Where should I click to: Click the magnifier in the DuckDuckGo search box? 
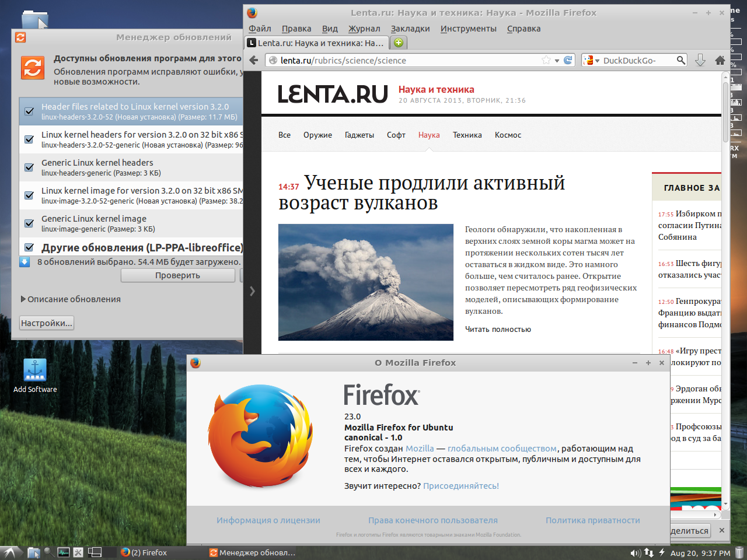click(x=681, y=60)
